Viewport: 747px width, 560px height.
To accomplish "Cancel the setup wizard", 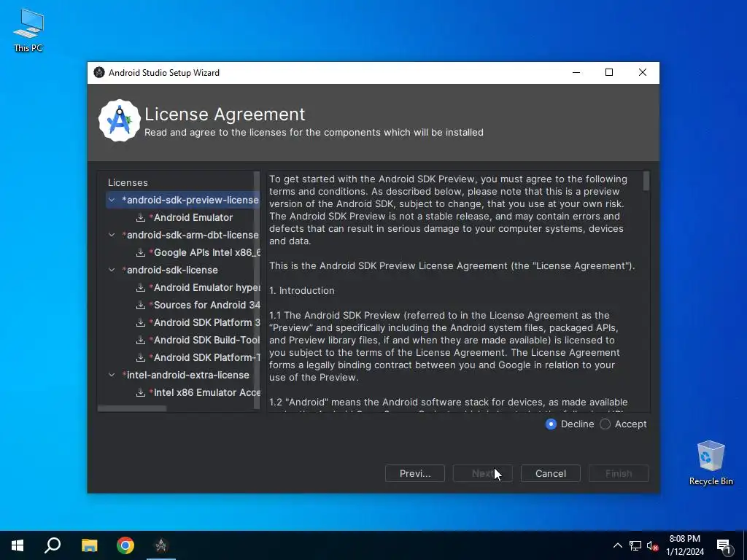I will [x=551, y=473].
